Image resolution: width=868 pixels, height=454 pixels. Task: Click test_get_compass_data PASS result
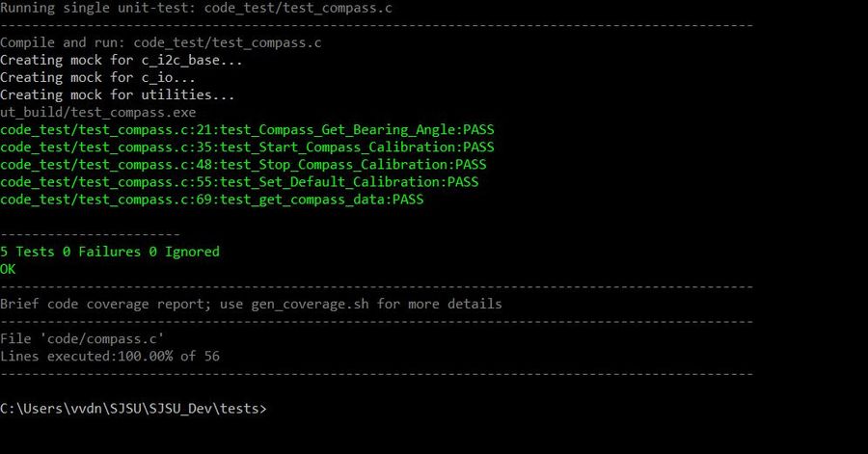point(211,200)
